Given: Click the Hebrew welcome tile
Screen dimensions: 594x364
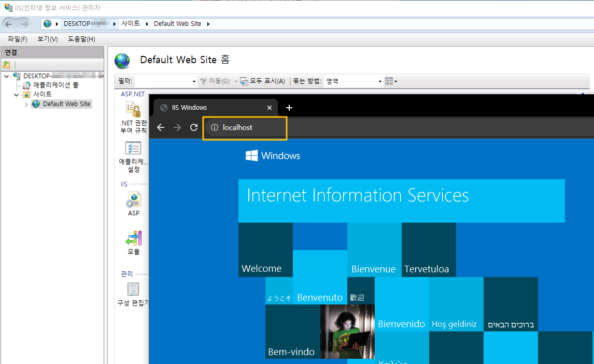Looking at the screenshot, I should click(x=511, y=304).
